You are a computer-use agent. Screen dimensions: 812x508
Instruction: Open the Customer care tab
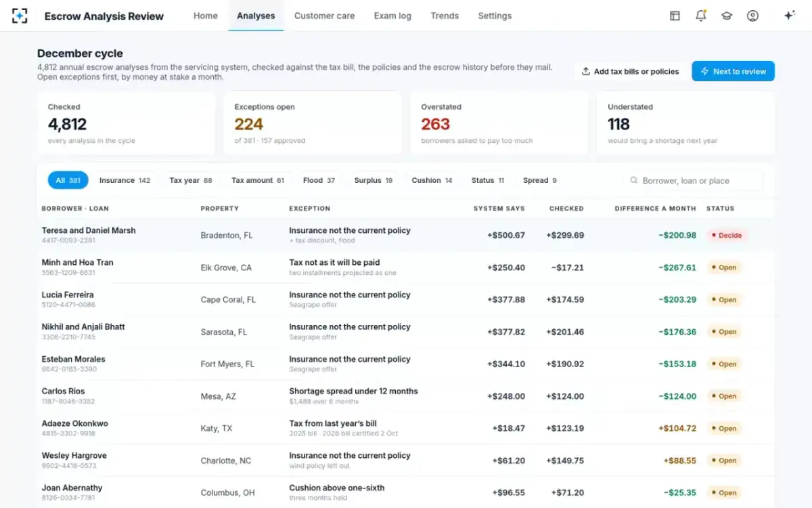(325, 16)
